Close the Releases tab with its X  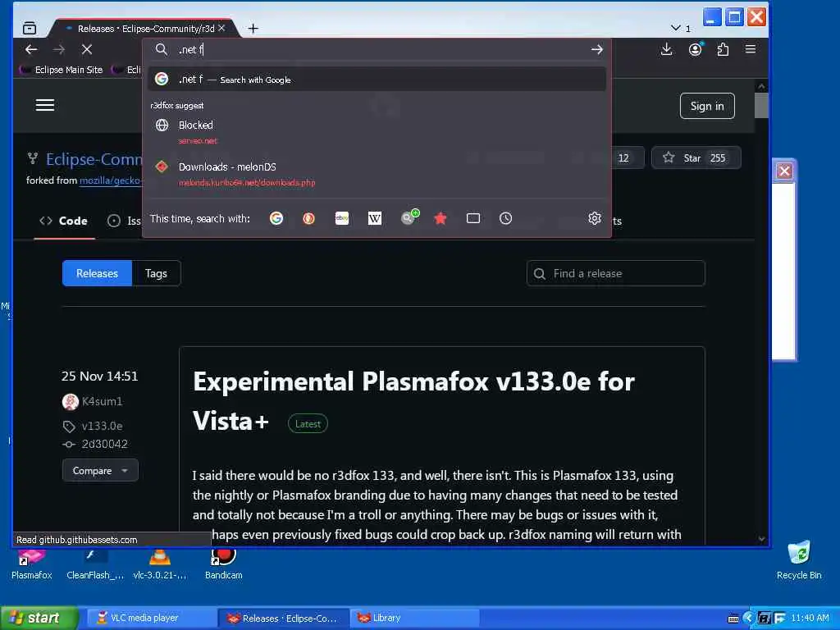pos(221,28)
